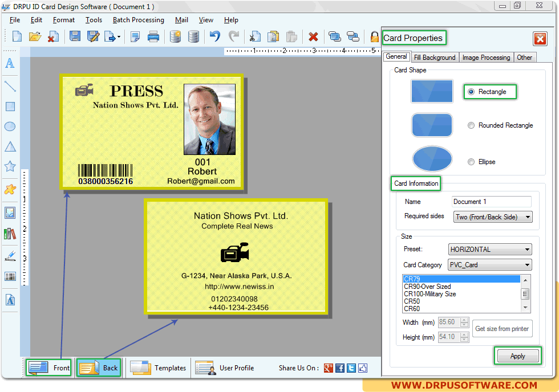Viewport: 559px width, 392px height.
Task: Select the Rectangle card shape radio
Action: pyautogui.click(x=471, y=92)
